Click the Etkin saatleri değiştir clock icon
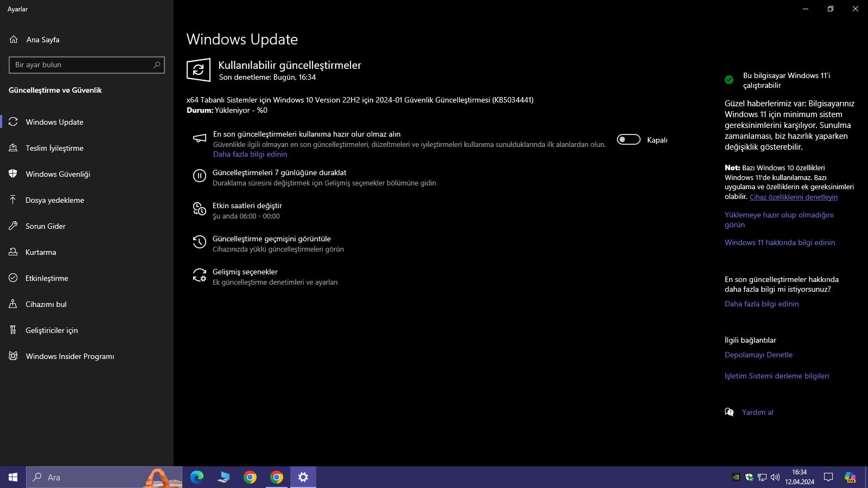868x488 pixels. (x=200, y=209)
